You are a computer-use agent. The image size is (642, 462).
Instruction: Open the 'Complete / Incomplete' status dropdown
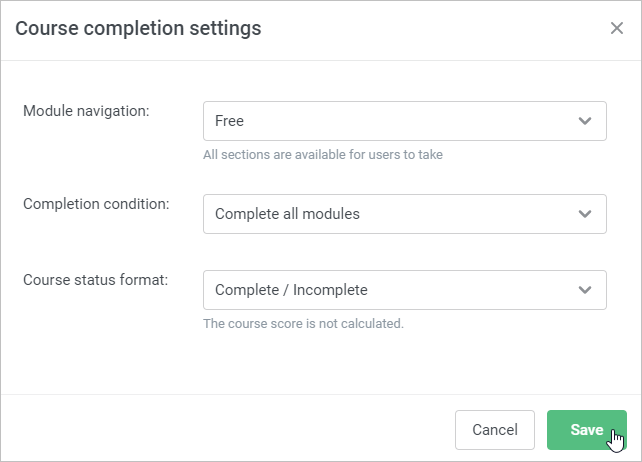coord(405,290)
